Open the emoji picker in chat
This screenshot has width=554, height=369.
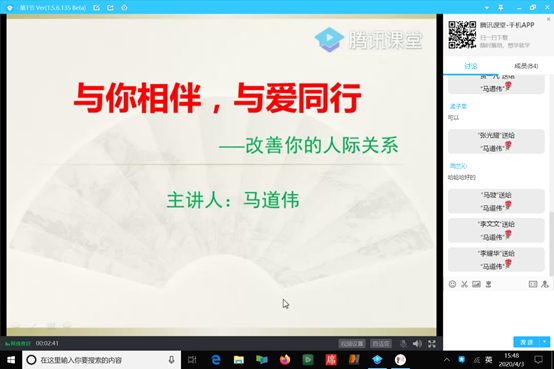(x=452, y=284)
